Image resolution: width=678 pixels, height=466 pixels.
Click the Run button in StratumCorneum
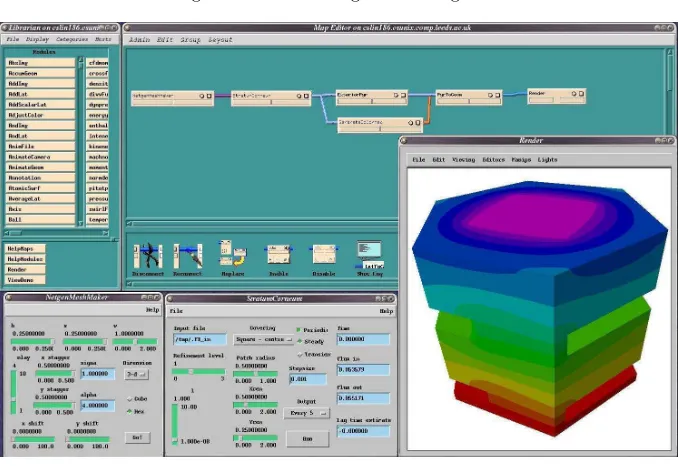pos(307,439)
